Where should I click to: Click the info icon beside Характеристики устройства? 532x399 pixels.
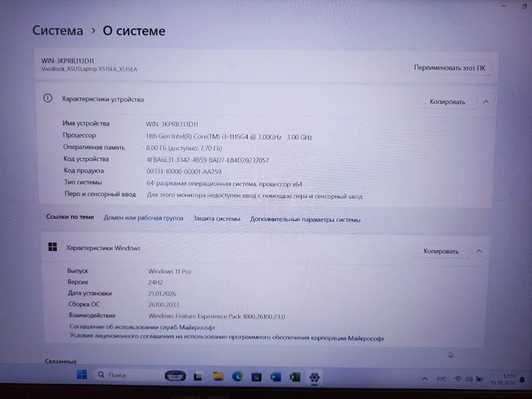coord(47,98)
